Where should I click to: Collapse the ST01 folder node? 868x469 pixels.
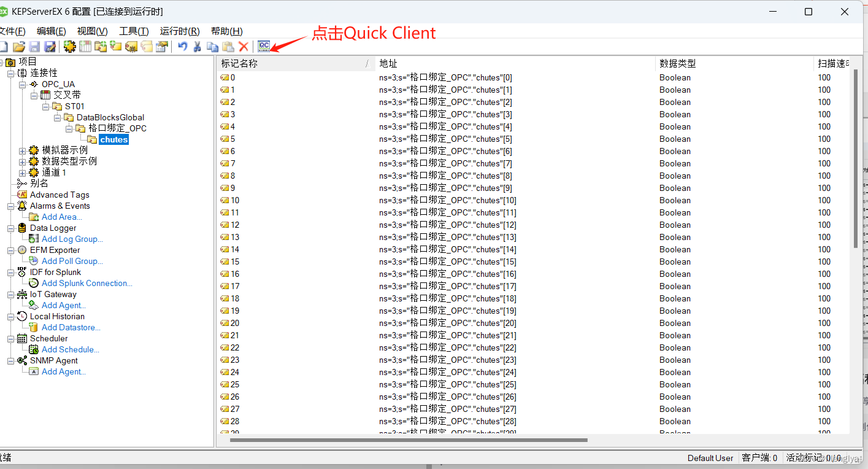(45, 106)
